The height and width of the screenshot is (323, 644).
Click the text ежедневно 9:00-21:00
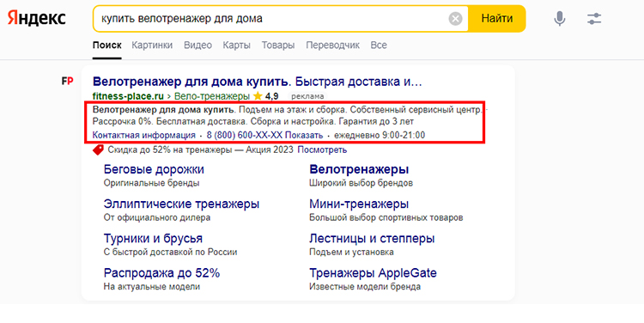pos(380,135)
